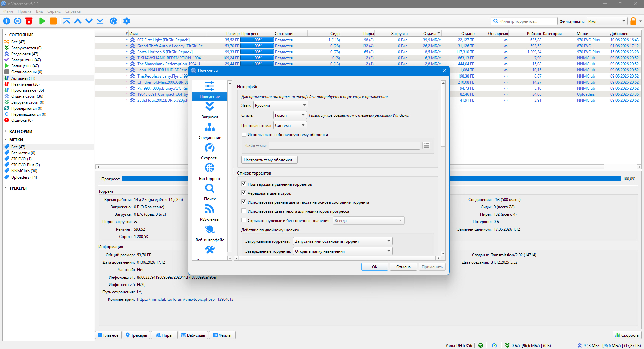Click the UI theme palette toolbar icon
The image size is (644, 349).
113,21
